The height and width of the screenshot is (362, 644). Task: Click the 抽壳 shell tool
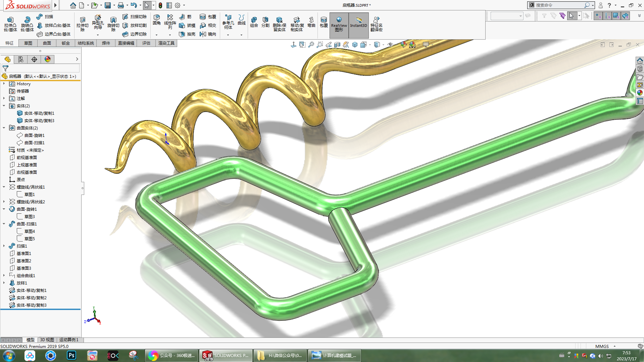tap(187, 34)
